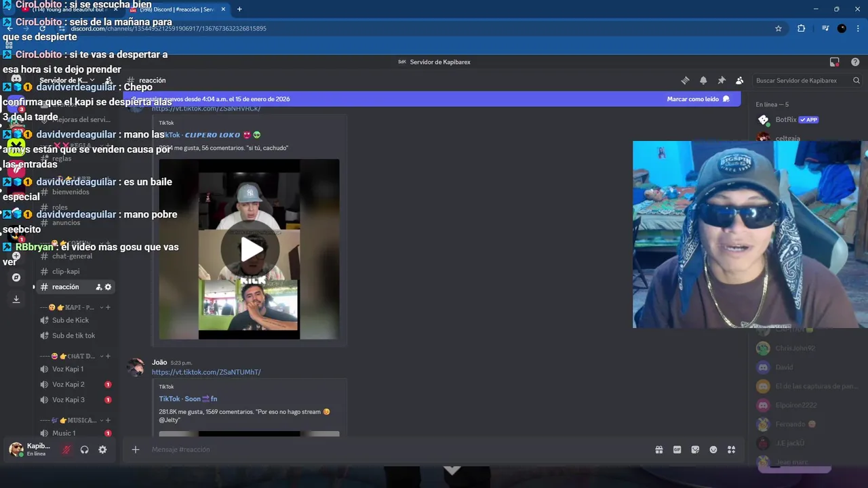Open the Threads (hilos) icon in channel header
This screenshot has width=868, height=488.
point(685,80)
